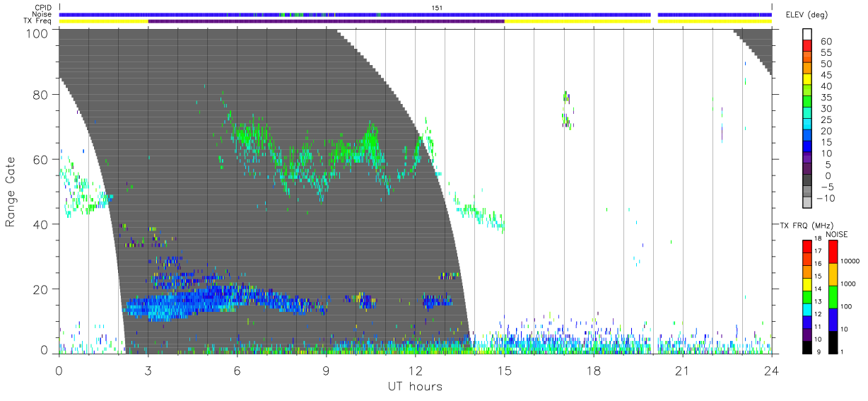Click the purple TX Freq bar segment
This screenshot has width=868, height=401.
[x=326, y=21]
